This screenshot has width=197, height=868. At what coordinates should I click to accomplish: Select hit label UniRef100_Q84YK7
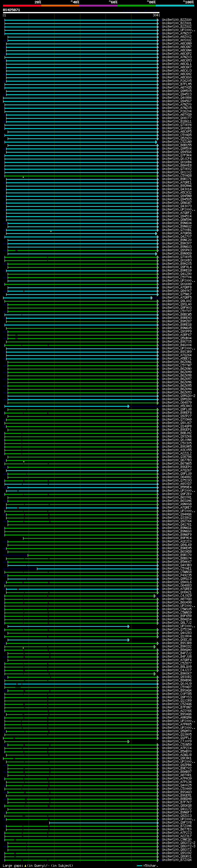(x=177, y=291)
